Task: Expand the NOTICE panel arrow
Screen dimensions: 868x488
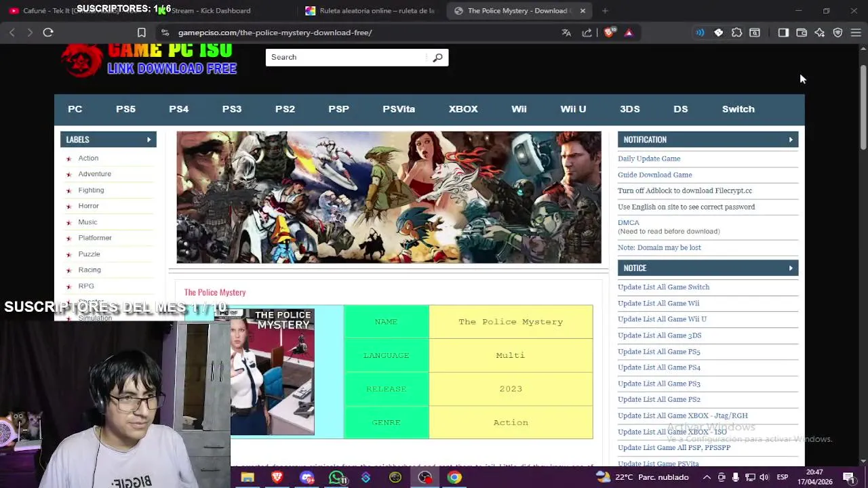Action: click(x=791, y=268)
